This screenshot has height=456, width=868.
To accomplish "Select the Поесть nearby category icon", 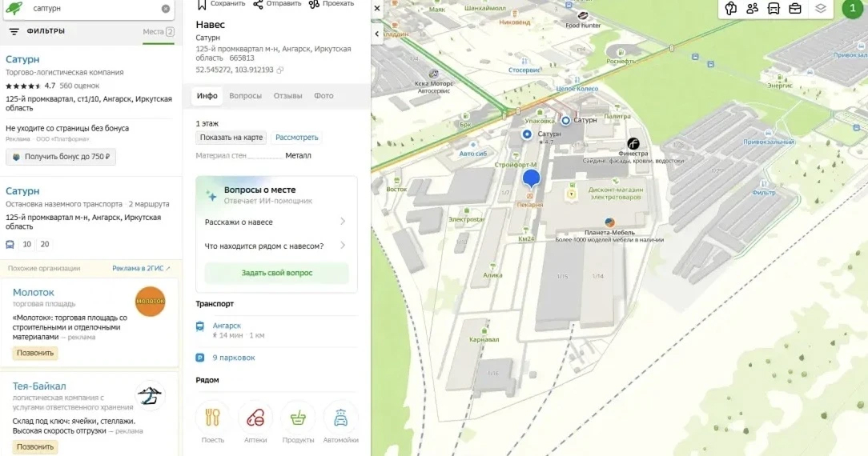I will coord(212,418).
